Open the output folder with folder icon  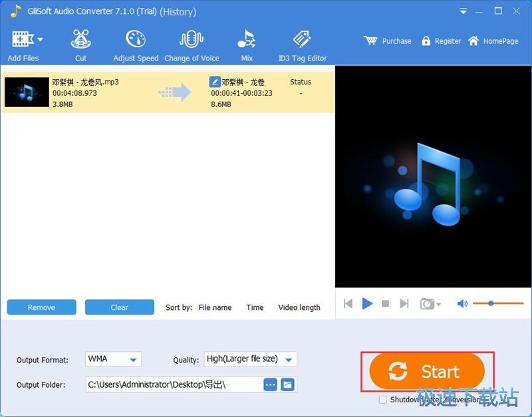(x=288, y=385)
